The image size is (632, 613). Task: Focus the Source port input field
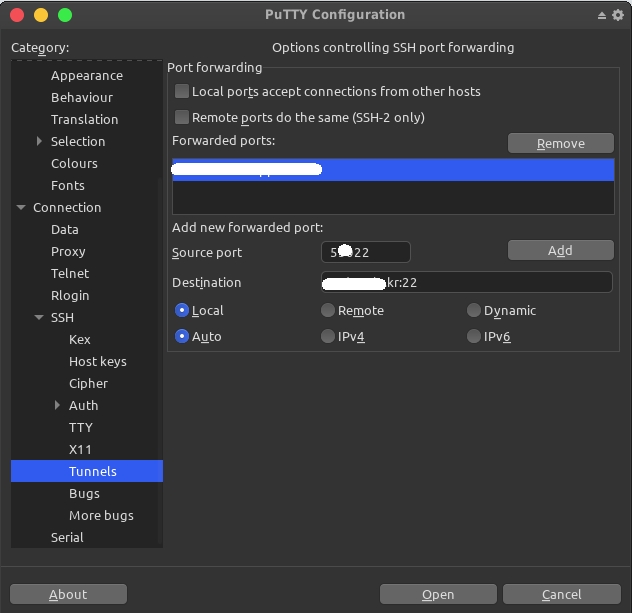pyautogui.click(x=366, y=252)
